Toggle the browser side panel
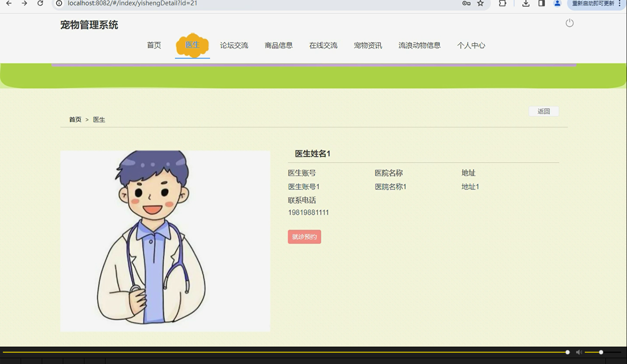This screenshot has height=364, width=627. pyautogui.click(x=541, y=3)
